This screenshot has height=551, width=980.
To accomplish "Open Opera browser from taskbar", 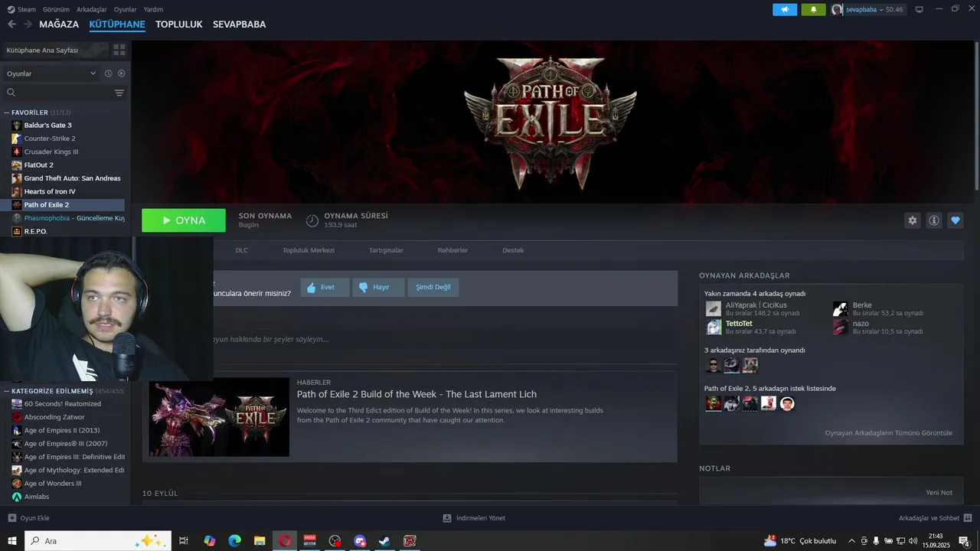I will (285, 541).
